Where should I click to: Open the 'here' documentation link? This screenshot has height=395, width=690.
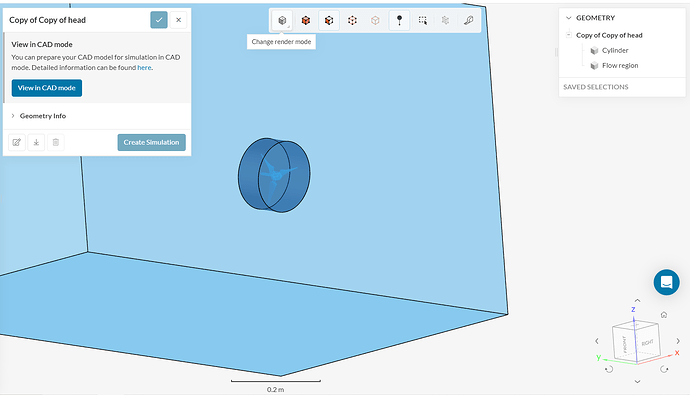click(x=144, y=68)
